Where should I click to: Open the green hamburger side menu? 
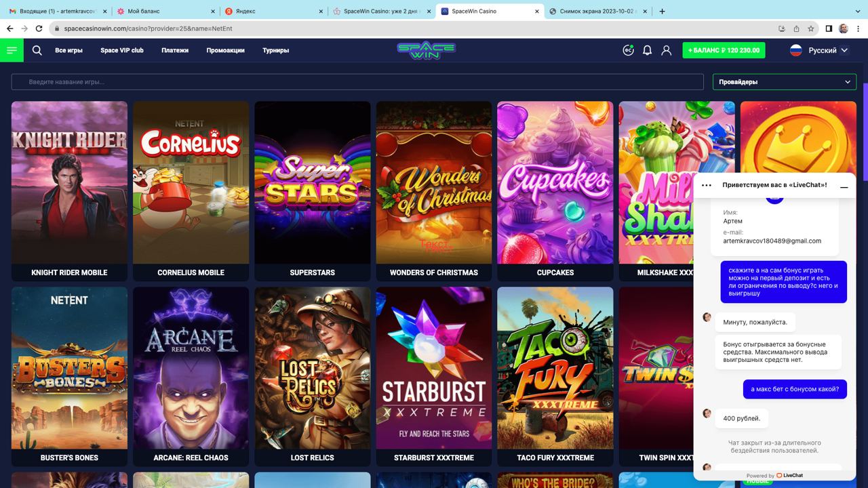(12, 50)
